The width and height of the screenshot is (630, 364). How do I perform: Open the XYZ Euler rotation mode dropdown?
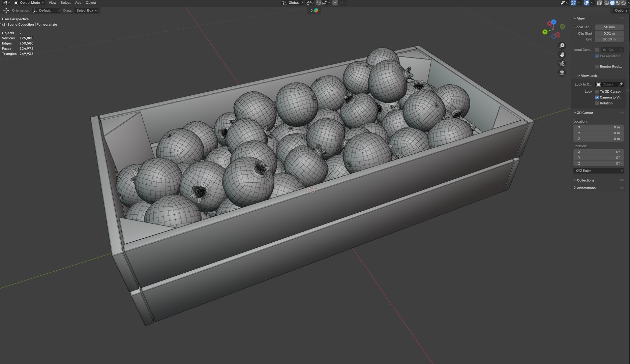point(598,171)
